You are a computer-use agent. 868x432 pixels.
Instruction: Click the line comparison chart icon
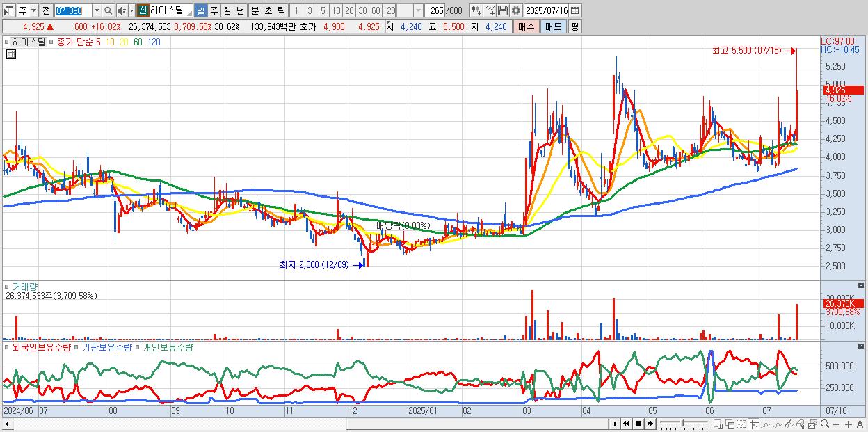(766, 424)
